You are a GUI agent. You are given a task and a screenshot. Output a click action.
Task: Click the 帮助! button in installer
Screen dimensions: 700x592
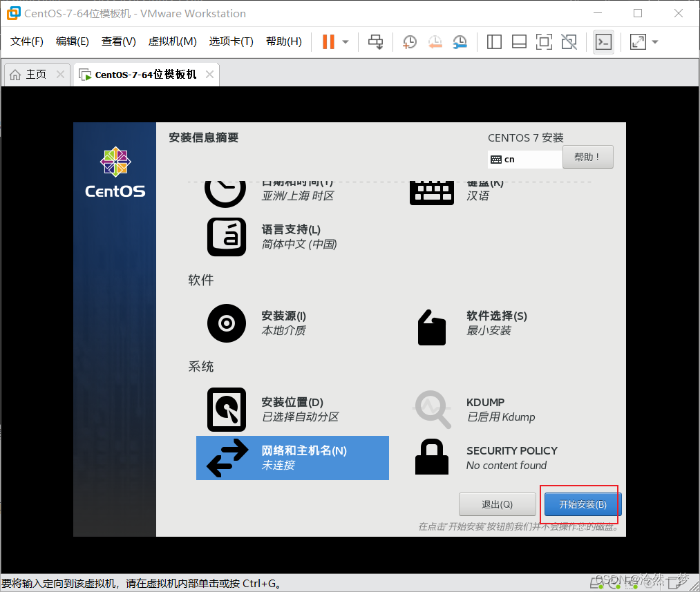click(587, 157)
